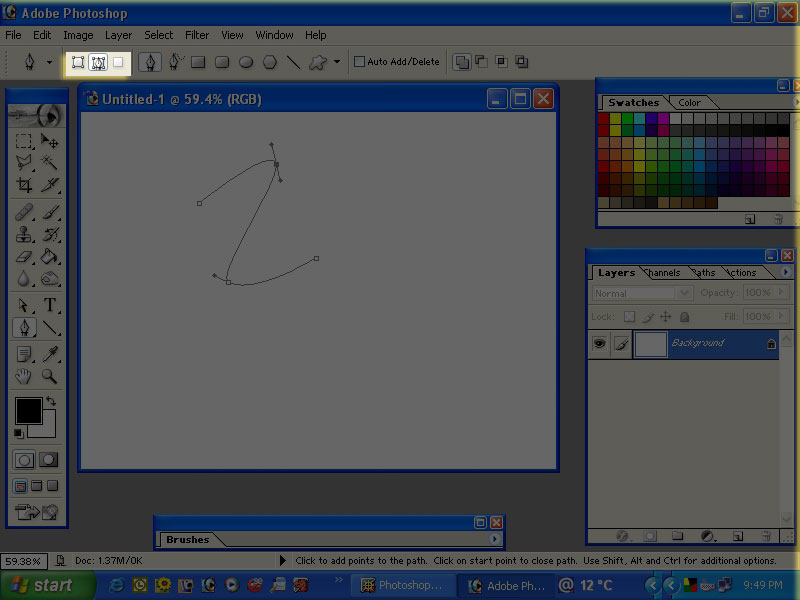The image size is (800, 600).
Task: Open the Filter menu
Action: click(197, 35)
